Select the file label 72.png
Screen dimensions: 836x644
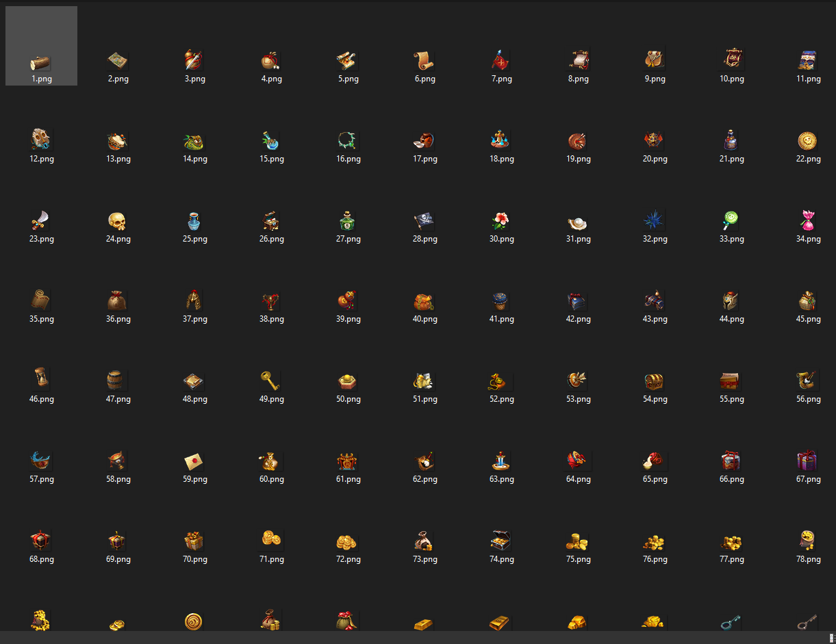coord(348,559)
